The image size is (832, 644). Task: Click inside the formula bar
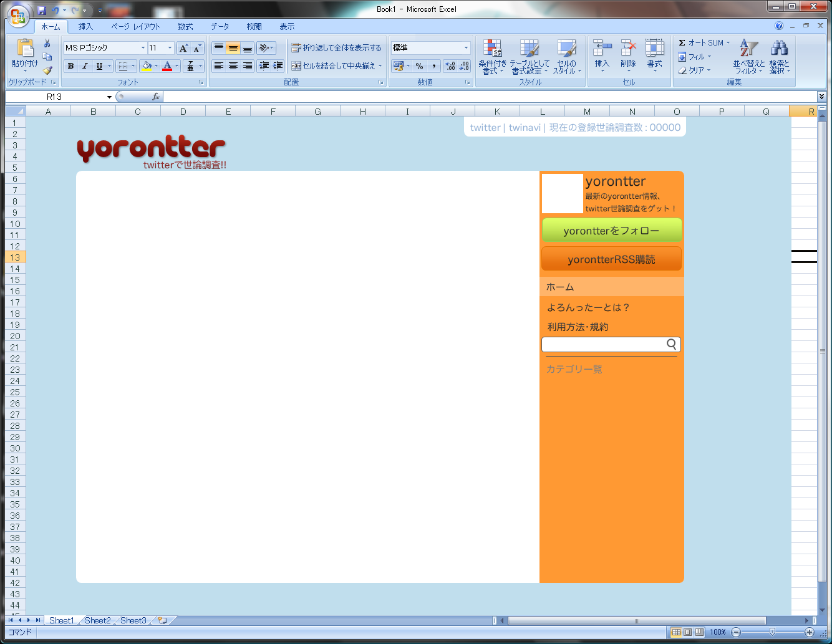[x=490, y=97]
